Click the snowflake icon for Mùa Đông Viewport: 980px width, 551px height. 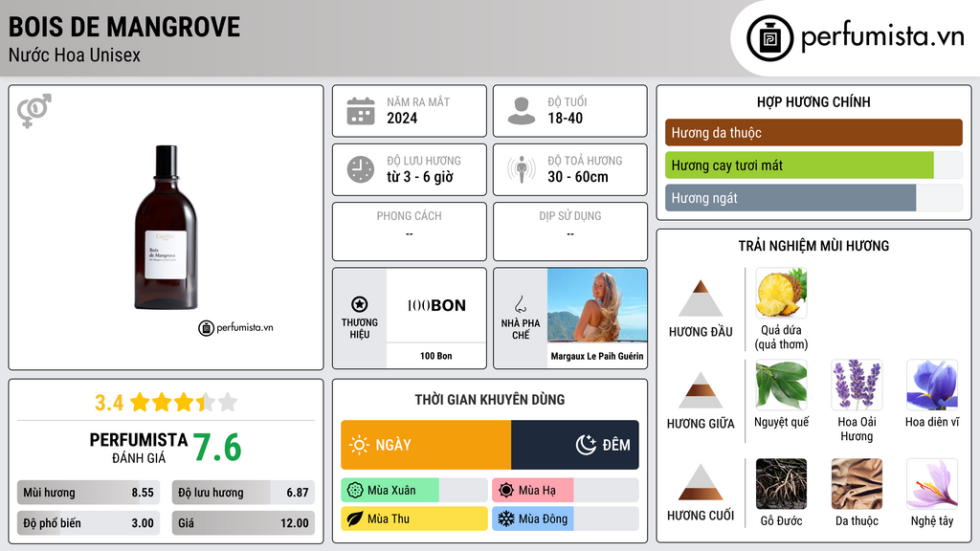(x=506, y=518)
